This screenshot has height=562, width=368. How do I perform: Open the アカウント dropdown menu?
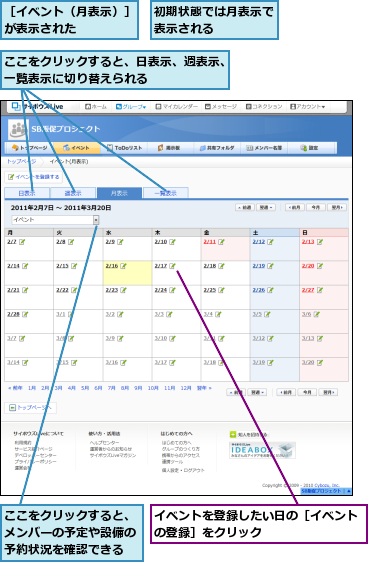point(307,107)
